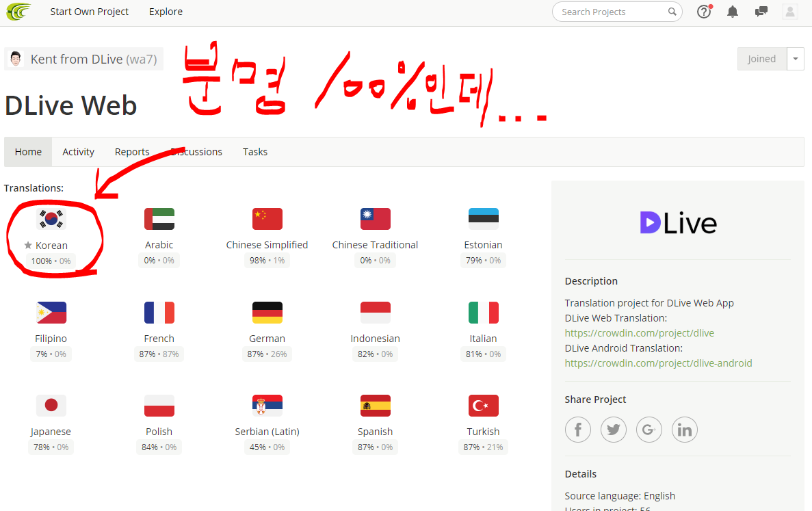Click the Source language: English text
Image resolution: width=812 pixels, height=511 pixels.
click(620, 495)
